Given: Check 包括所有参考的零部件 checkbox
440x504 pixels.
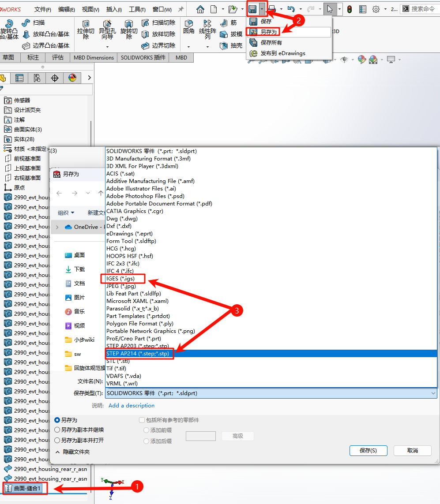Looking at the screenshot, I should (x=142, y=420).
